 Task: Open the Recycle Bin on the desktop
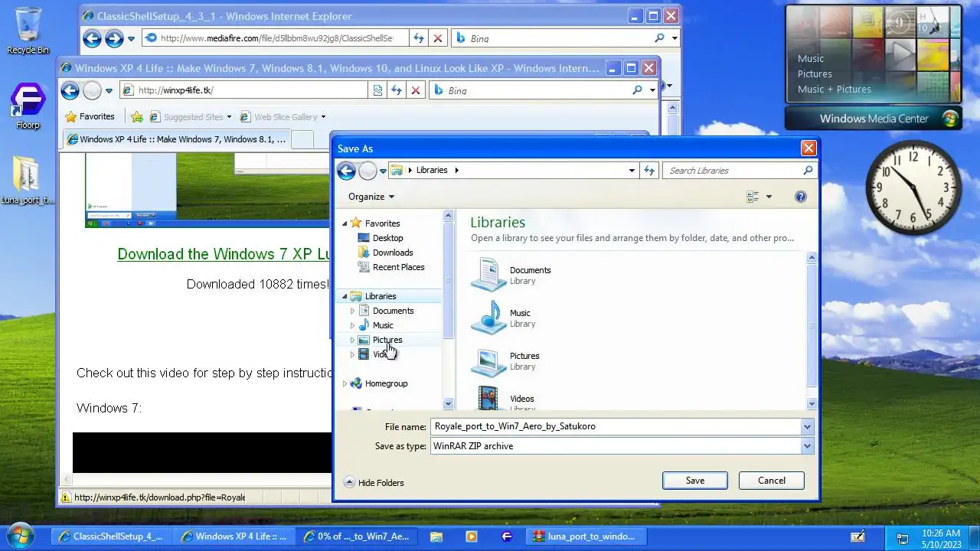28,31
